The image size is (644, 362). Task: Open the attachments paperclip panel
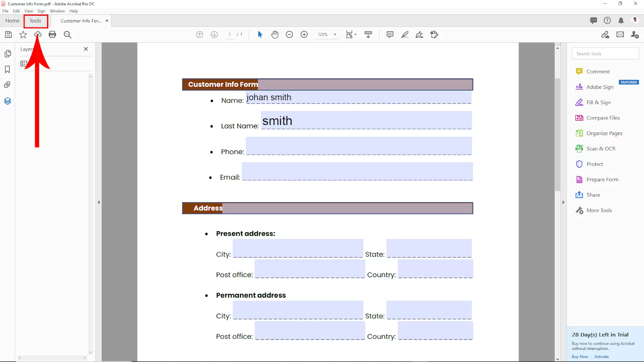7,85
